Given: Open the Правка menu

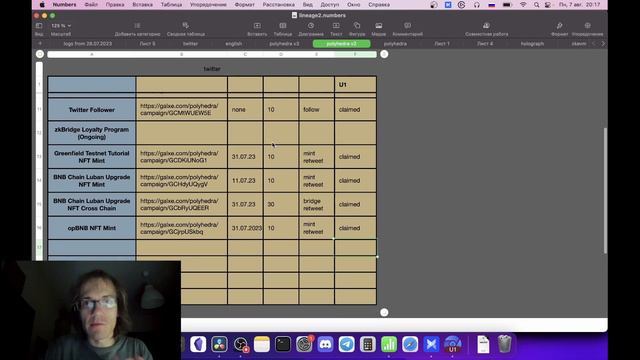Looking at the screenshot, I should click(x=115, y=4).
